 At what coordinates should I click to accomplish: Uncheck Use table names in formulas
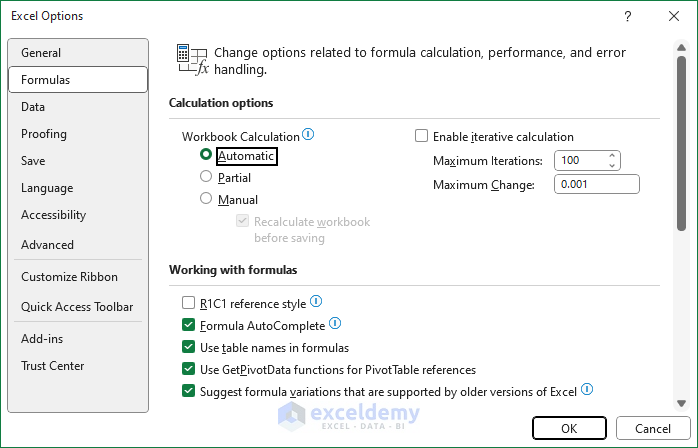pyautogui.click(x=189, y=347)
